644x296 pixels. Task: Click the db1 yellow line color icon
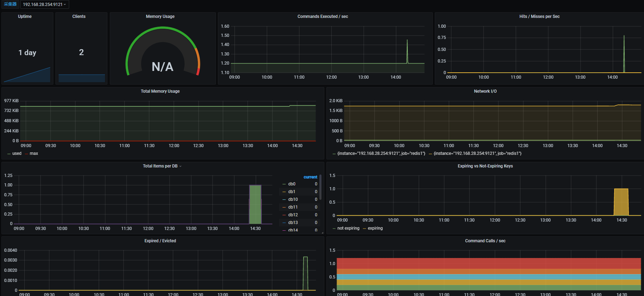coord(284,192)
